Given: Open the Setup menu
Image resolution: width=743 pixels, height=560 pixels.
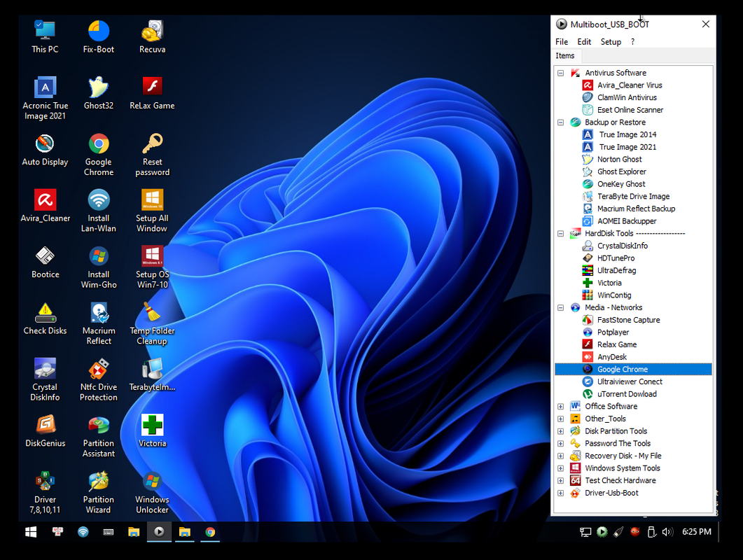Looking at the screenshot, I should point(611,42).
